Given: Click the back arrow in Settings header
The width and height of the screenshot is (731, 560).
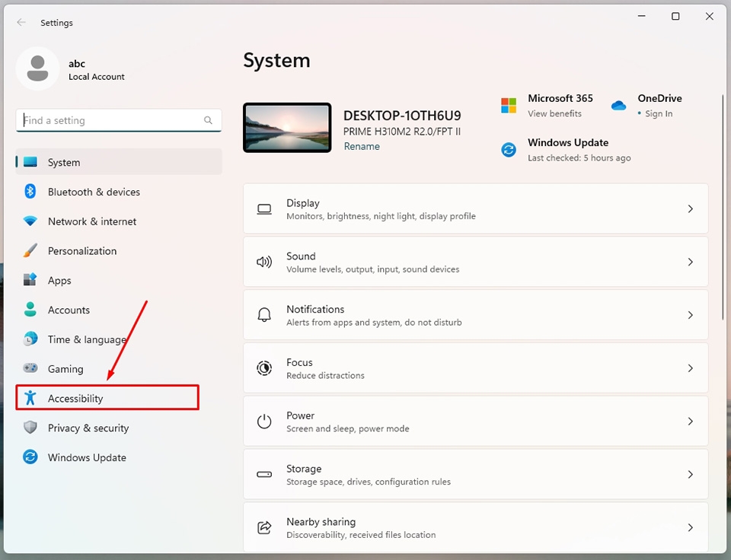Looking at the screenshot, I should pos(21,22).
